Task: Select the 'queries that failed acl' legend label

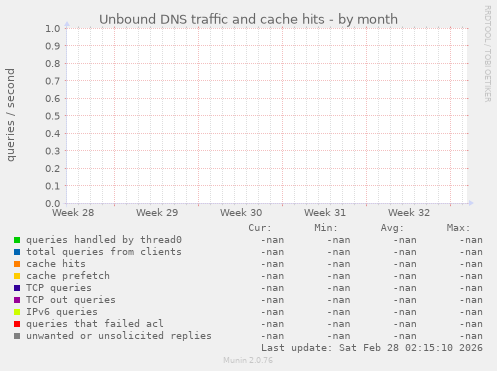Action: [x=95, y=324]
